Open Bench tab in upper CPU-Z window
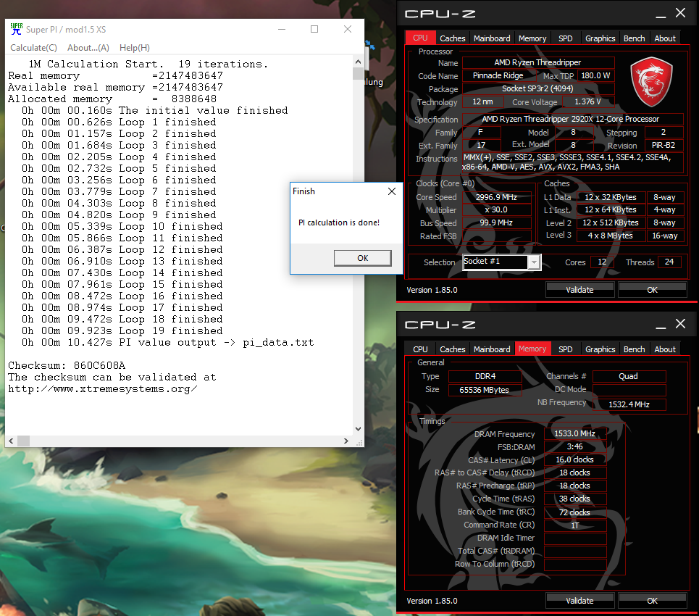Viewport: 699px width, 616px height. 634,38
